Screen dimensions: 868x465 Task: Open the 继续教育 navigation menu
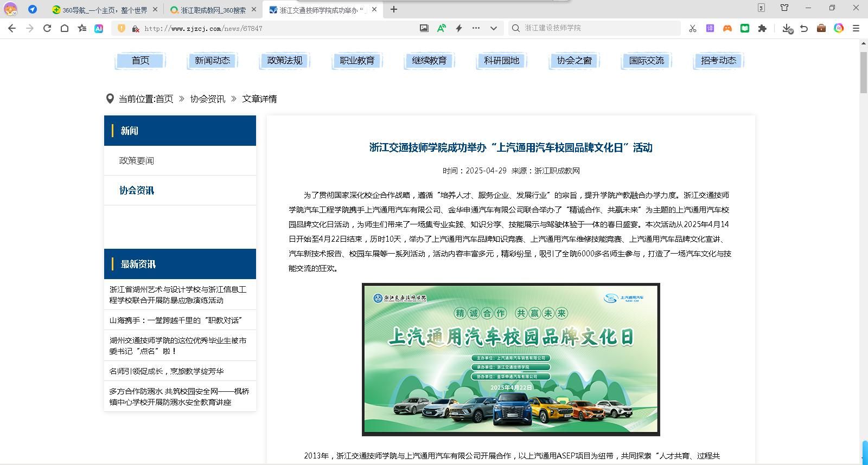point(429,61)
